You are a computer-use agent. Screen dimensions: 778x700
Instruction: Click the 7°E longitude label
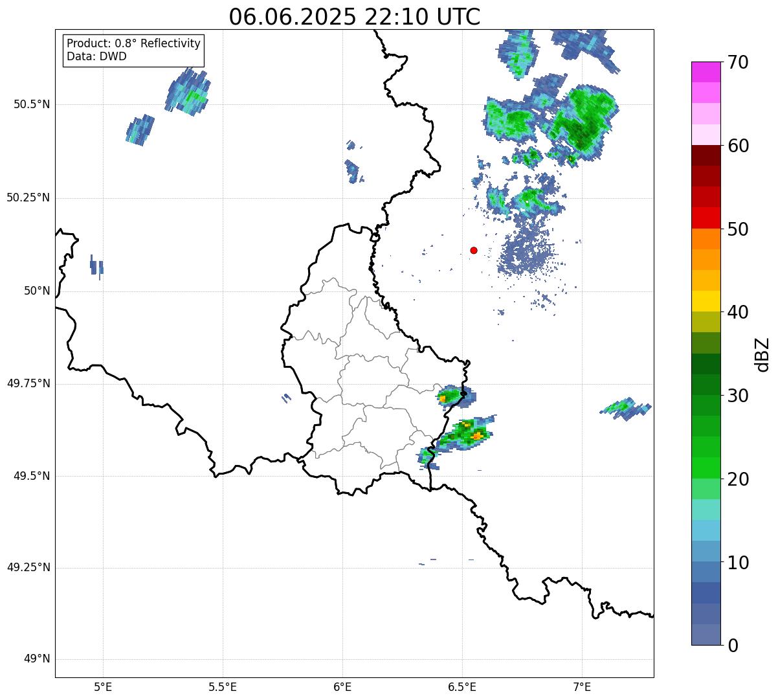point(582,686)
